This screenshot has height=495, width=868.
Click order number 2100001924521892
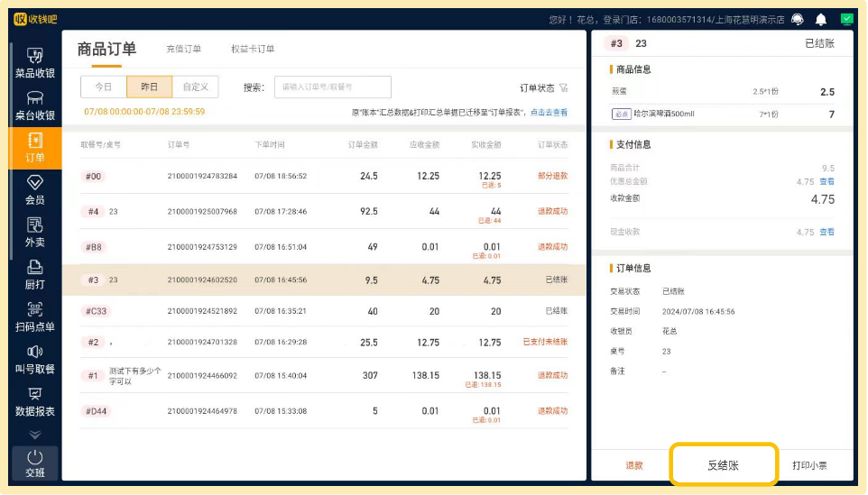[x=202, y=311]
